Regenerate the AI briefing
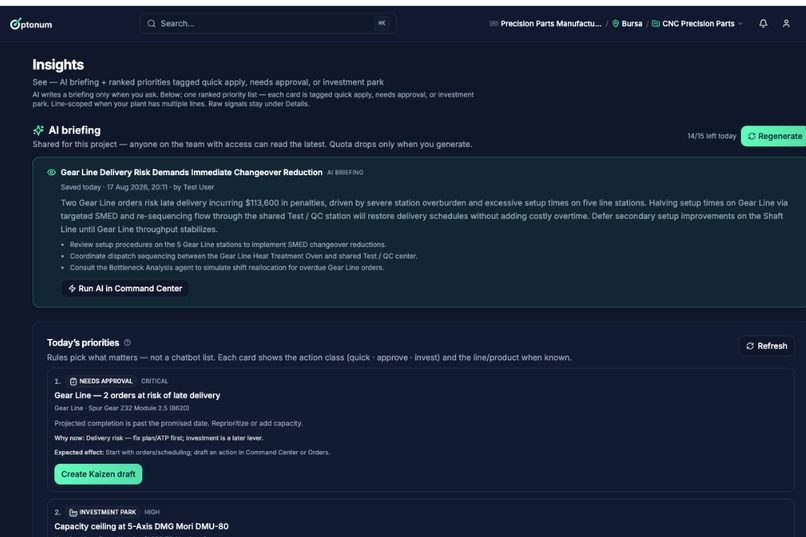The image size is (806, 537). click(x=774, y=136)
